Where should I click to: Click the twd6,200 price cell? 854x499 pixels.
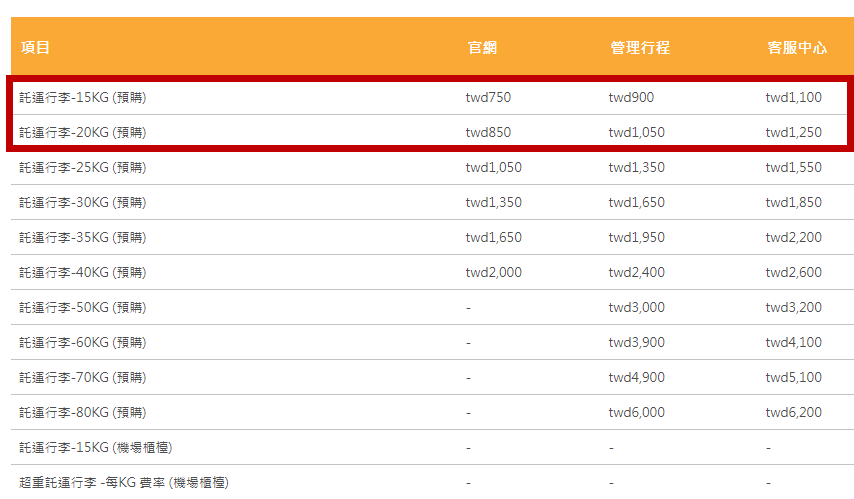(794, 412)
